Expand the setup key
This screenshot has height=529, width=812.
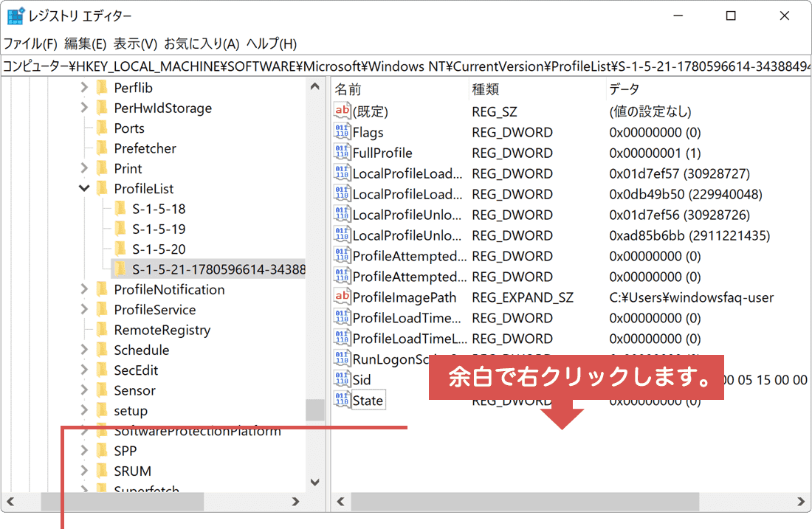84,410
